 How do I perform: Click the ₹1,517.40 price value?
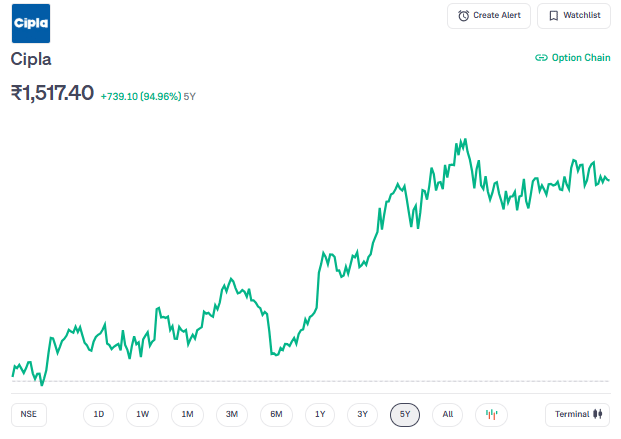tap(52, 93)
